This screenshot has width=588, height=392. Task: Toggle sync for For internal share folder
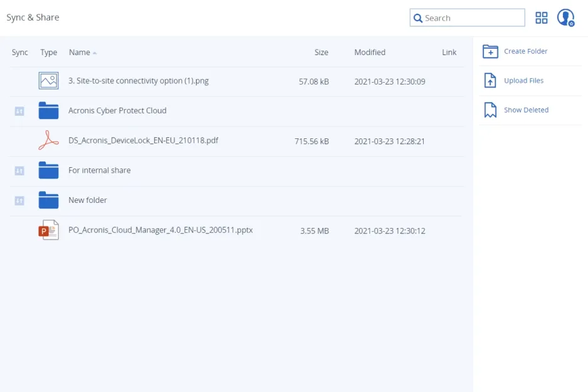pos(19,170)
